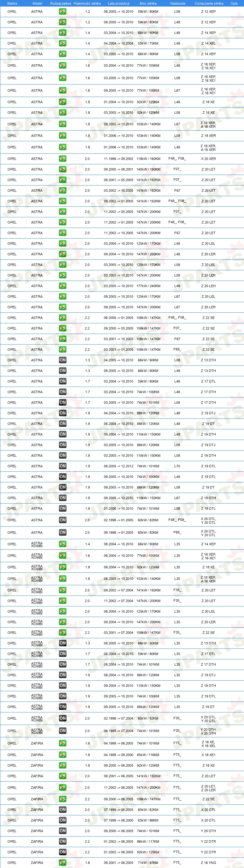244x868 pixels.
Task: Click the Lata produkcji column header
Action: pyautogui.click(x=118, y=3)
